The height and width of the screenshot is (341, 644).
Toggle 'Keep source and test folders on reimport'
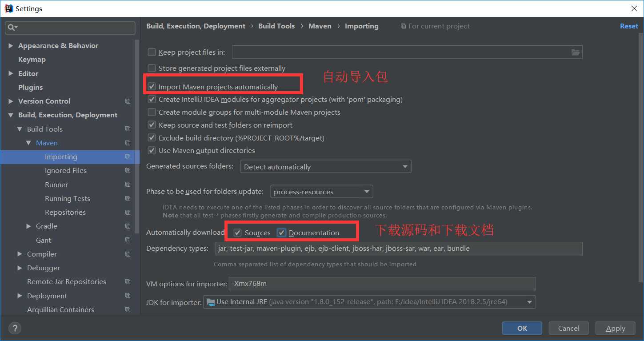click(152, 125)
